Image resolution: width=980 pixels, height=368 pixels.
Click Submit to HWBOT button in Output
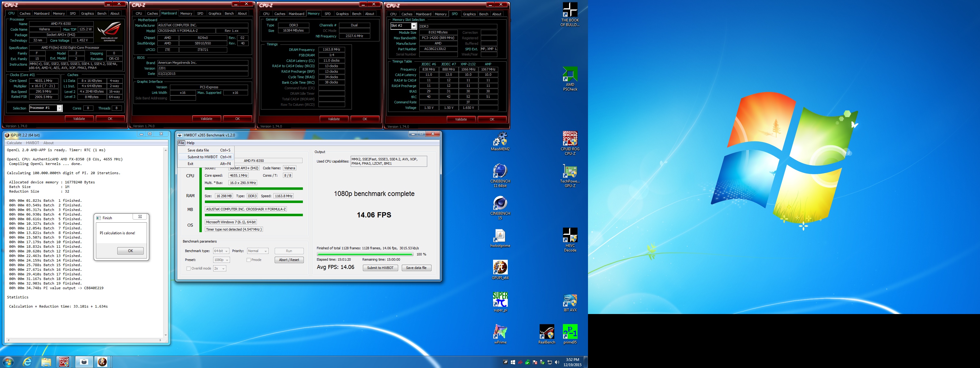click(380, 268)
